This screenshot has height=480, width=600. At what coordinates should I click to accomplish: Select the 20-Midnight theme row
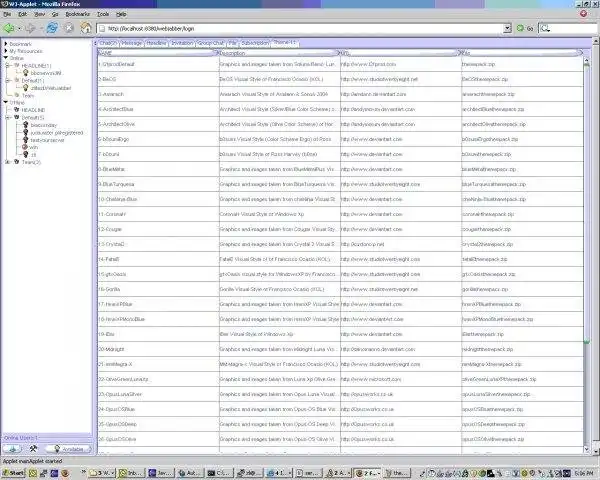coord(340,349)
